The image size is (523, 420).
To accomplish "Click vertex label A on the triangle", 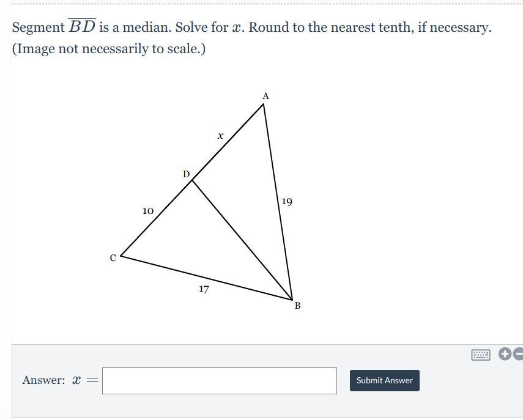I will (x=265, y=96).
